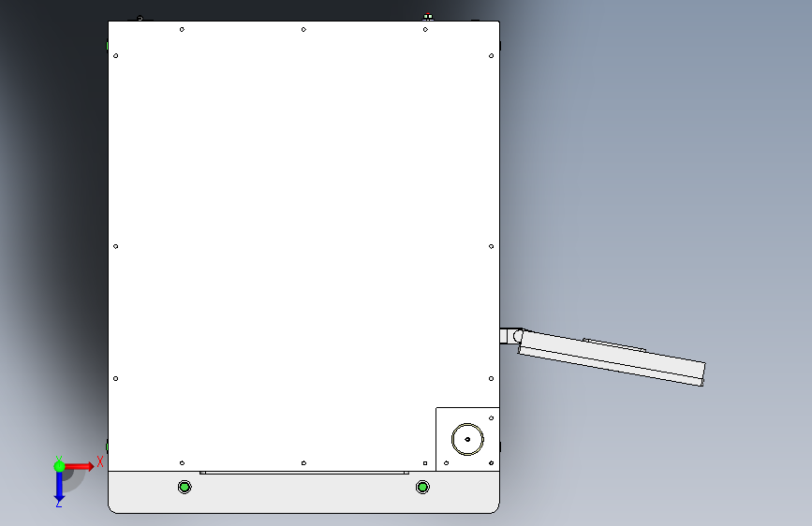
Task: Select the long thin strip above the base
Action: (x=304, y=473)
